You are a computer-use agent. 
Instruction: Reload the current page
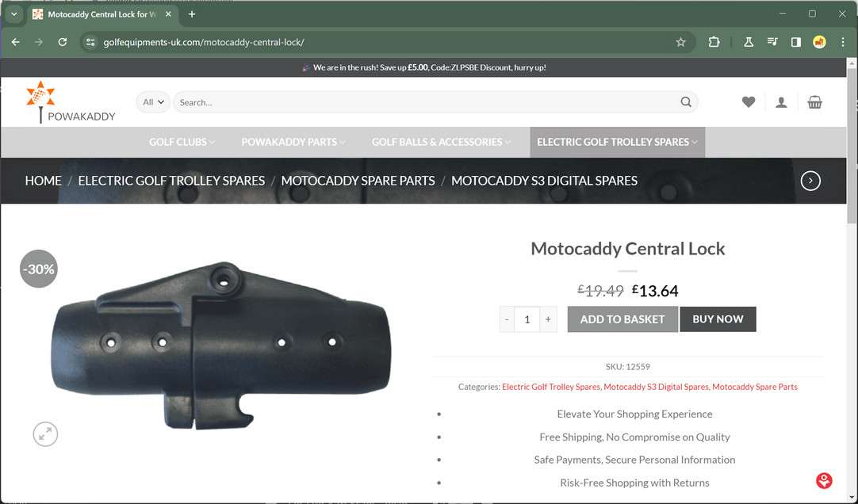pyautogui.click(x=63, y=42)
